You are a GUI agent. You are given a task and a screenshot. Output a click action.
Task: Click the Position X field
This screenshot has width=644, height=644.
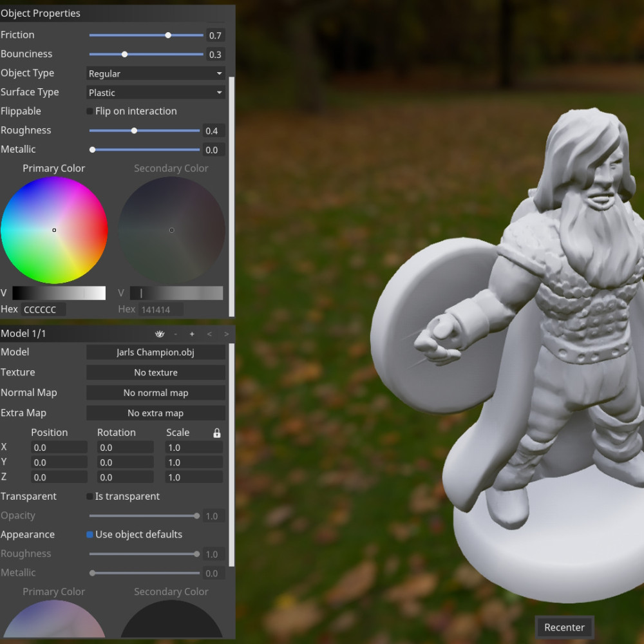tap(59, 448)
